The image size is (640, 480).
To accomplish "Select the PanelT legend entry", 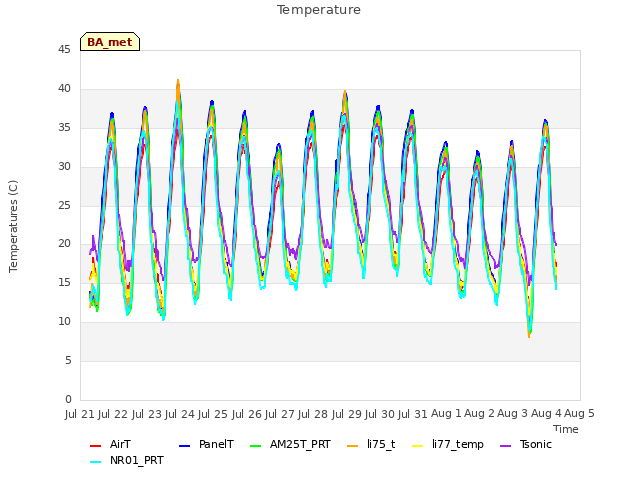I will tap(207, 444).
